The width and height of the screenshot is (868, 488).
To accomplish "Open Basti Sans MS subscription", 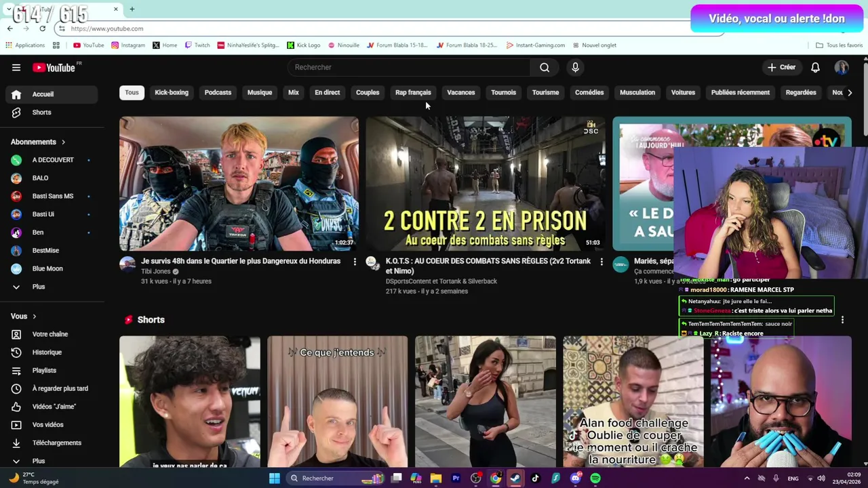I will (x=52, y=196).
